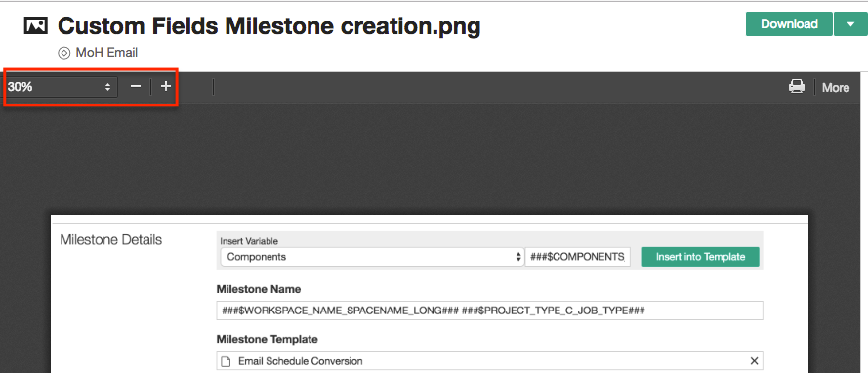Click the Milestone Details heading
This screenshot has height=373, width=868.
coord(110,239)
